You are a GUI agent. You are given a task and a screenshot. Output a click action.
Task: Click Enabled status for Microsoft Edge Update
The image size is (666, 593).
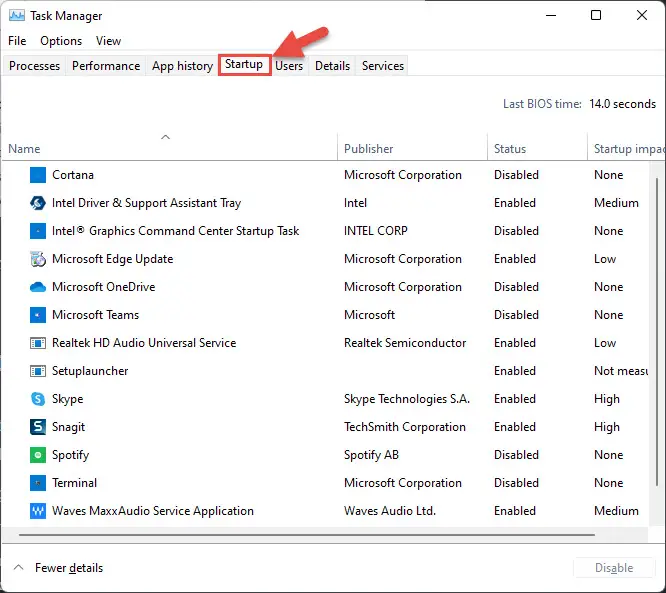[x=515, y=259]
